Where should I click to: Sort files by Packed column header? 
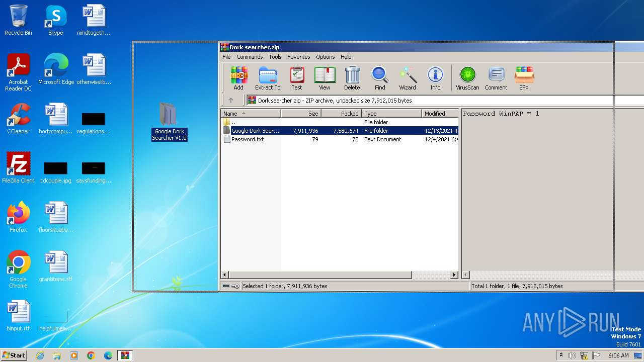tap(341, 114)
